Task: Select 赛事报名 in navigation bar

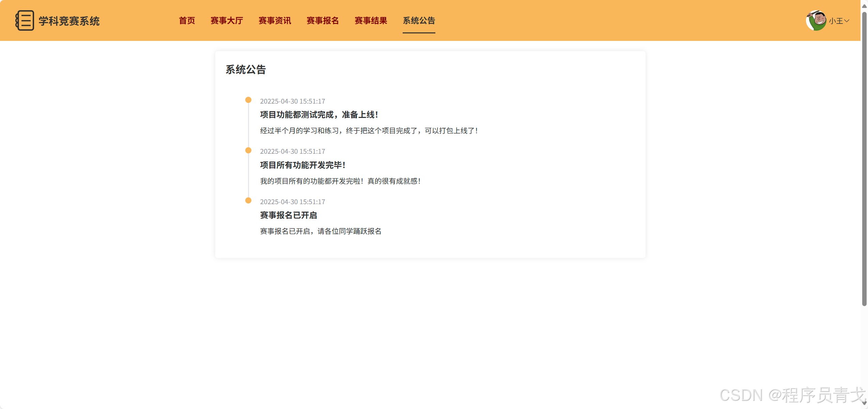Action: coord(323,20)
